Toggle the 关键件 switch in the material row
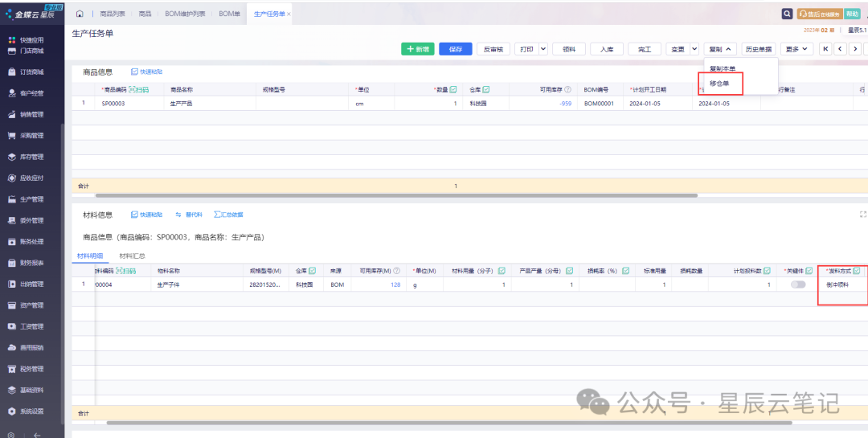Image resolution: width=868 pixels, height=438 pixels. click(798, 284)
